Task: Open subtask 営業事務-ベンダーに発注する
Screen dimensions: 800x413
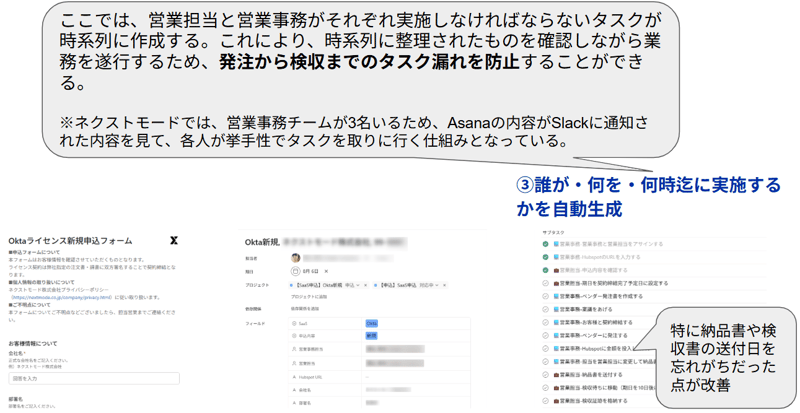Action: 593,335
